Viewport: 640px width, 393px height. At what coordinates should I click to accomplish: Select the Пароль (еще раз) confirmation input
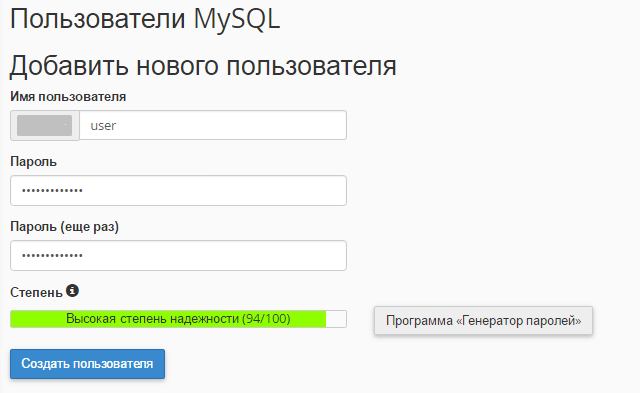(178, 255)
